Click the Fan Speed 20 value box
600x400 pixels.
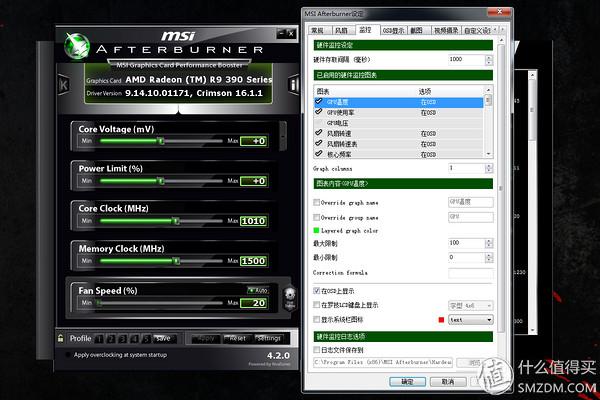point(254,303)
